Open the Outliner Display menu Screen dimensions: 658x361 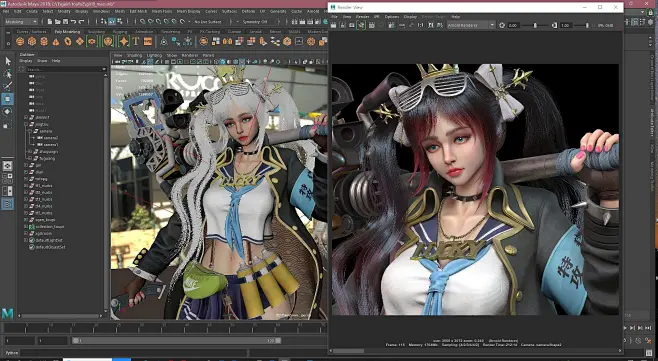26,61
